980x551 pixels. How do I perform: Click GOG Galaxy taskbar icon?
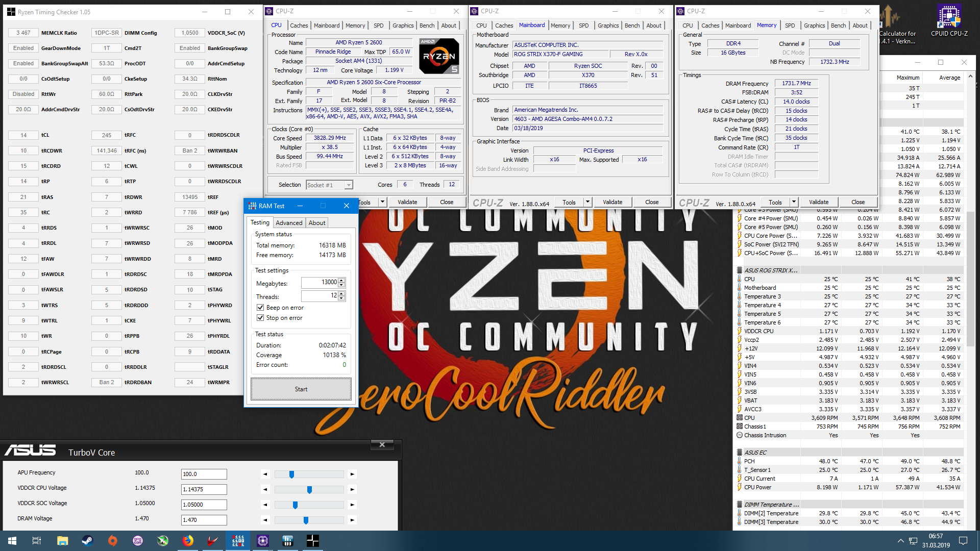coord(138,540)
